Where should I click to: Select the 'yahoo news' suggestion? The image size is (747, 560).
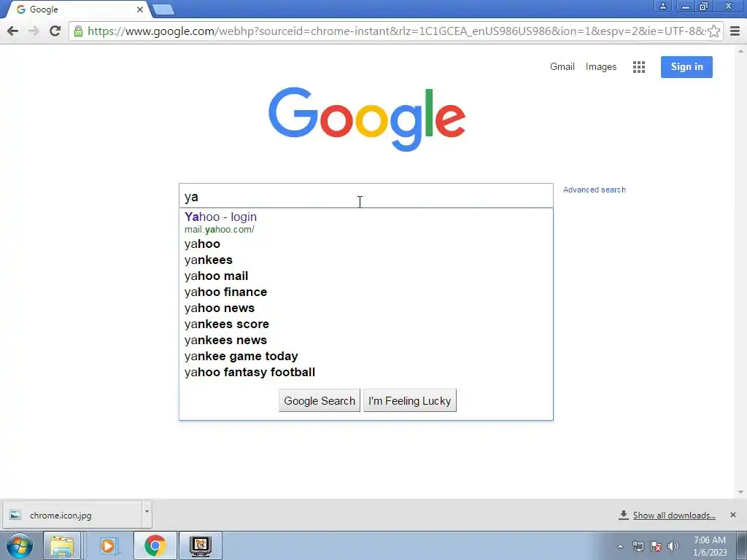[x=366, y=308]
